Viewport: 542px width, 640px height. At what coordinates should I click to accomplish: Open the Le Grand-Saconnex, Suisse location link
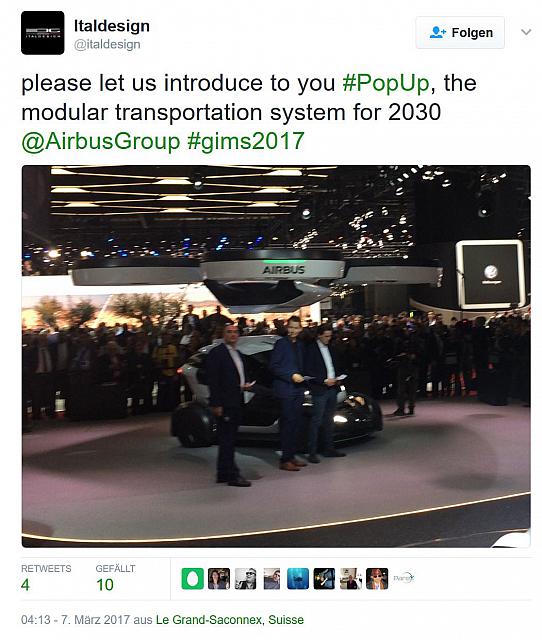pyautogui.click(x=230, y=620)
